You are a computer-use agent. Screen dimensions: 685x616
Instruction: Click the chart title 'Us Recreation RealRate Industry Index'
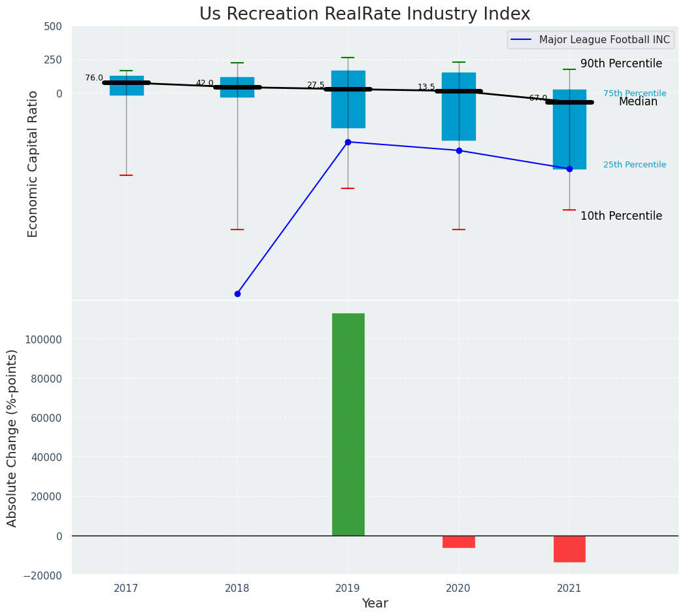pos(365,14)
